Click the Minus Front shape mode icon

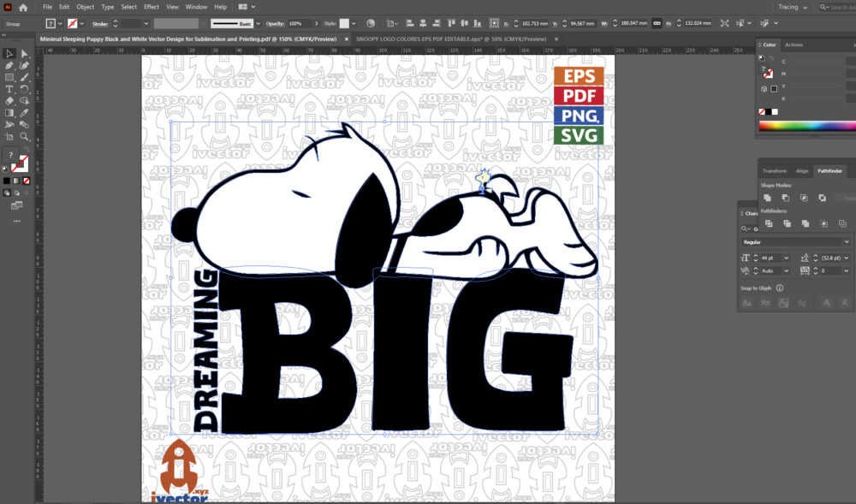786,198
